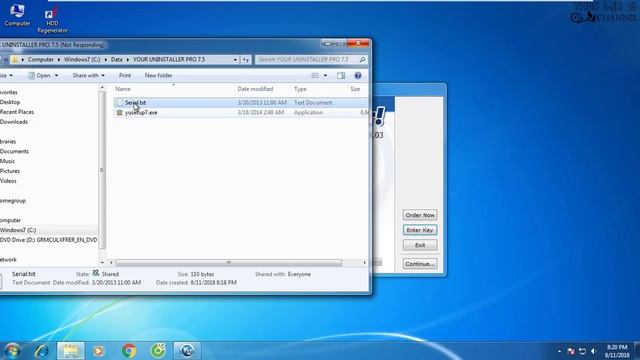Click the Search YOUR UNINSTALLER PRO 7.5 field

pyautogui.click(x=306, y=60)
